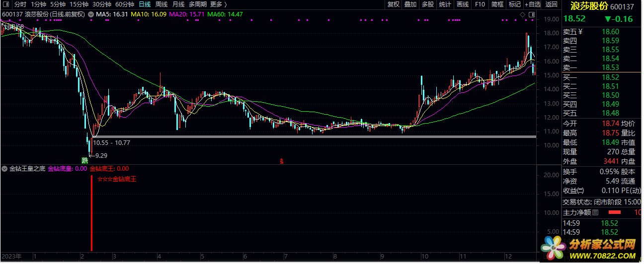Viewport: 644px width, 264px height.
Task: Click +自选 to add to watchlist
Action: tap(532, 4)
